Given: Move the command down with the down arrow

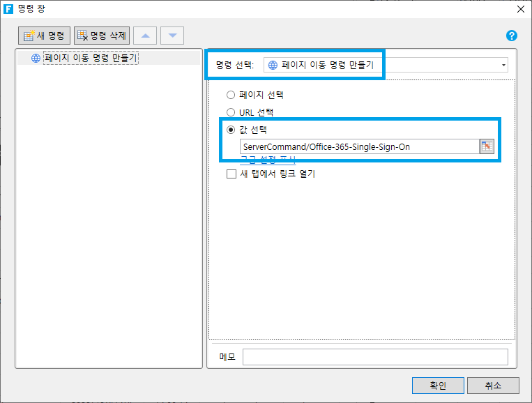Looking at the screenshot, I should click(172, 36).
